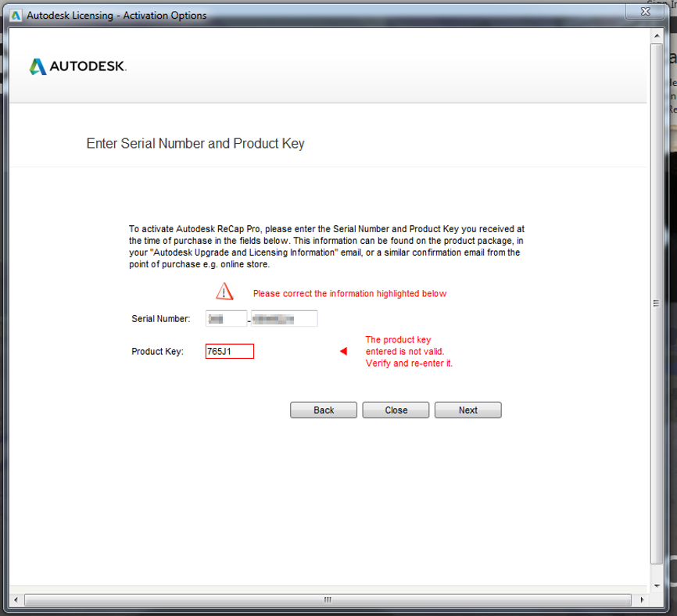The height and width of the screenshot is (616, 677).
Task: Click the Close button beside Back
Action: tap(396, 410)
